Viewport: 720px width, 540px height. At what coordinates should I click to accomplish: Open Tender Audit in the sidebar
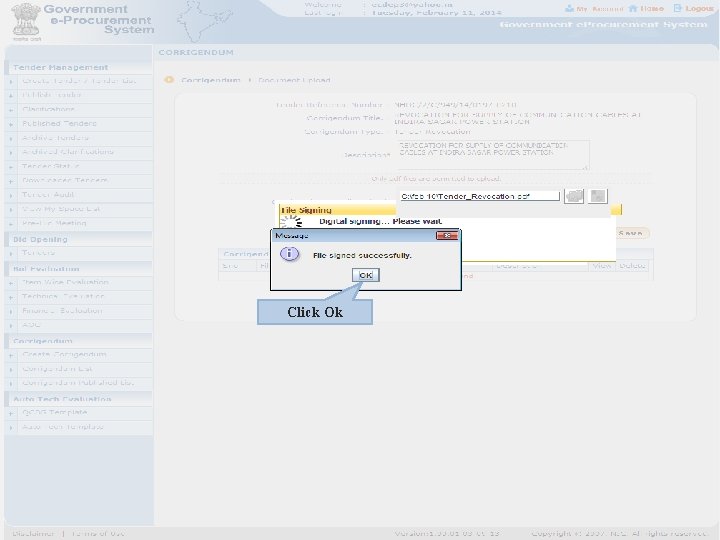[x=48, y=195]
